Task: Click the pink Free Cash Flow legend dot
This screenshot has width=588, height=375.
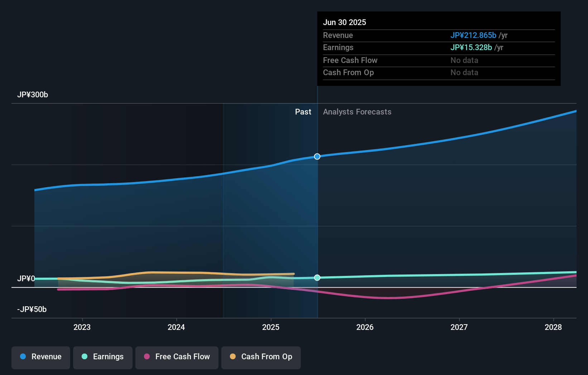Action: pyautogui.click(x=147, y=357)
